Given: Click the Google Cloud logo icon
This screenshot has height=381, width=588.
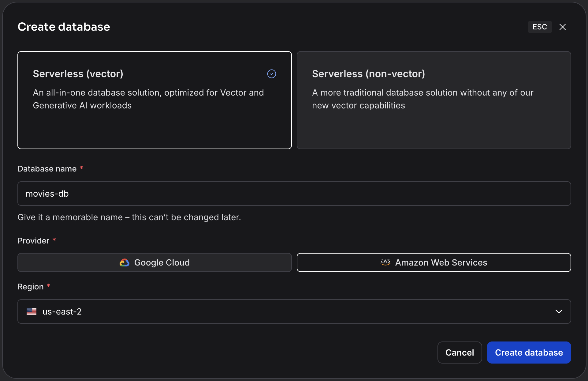Looking at the screenshot, I should point(124,262).
